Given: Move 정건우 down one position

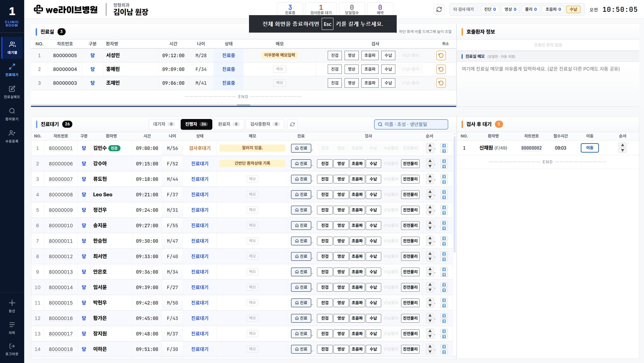Looking at the screenshot, I should (x=430, y=213).
